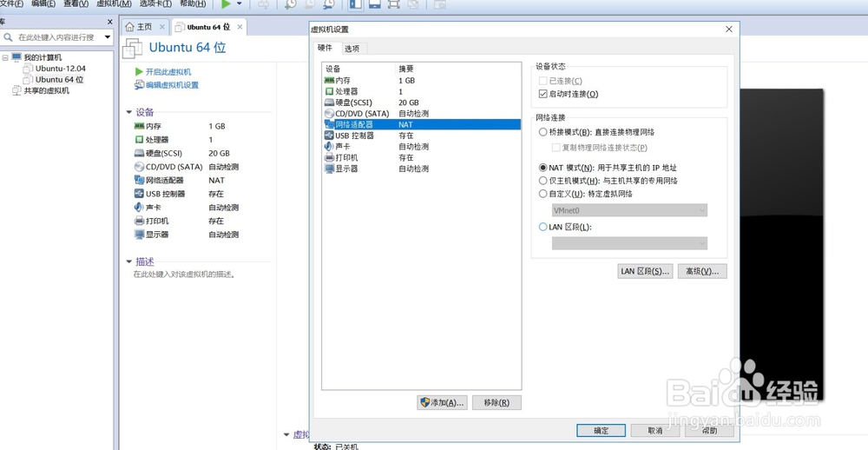Confirm with the 确定 button
Image resolution: width=868 pixels, height=450 pixels.
(x=602, y=431)
